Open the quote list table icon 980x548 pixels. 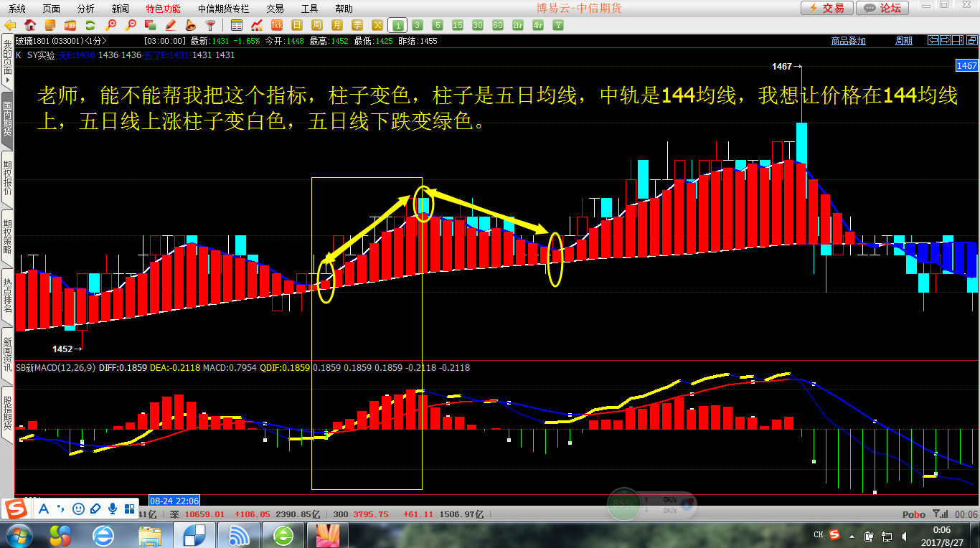[236, 25]
